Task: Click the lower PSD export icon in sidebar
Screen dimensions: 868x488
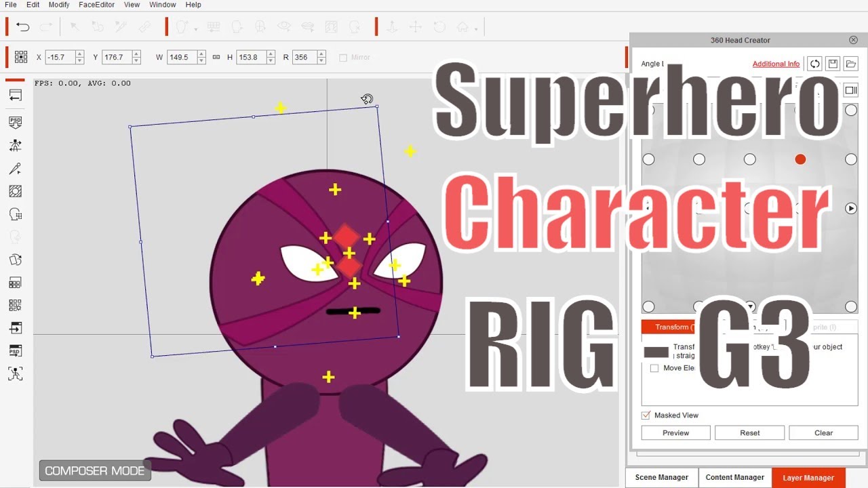Action: click(x=15, y=351)
